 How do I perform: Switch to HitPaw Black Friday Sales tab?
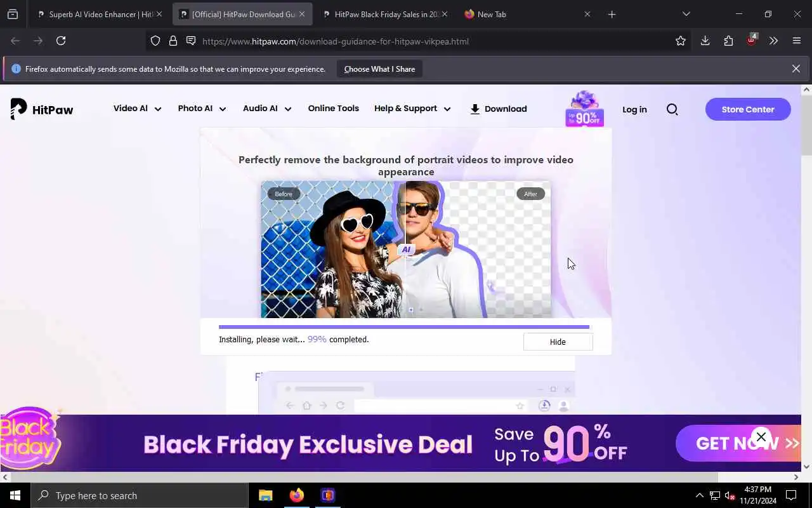tap(384, 14)
